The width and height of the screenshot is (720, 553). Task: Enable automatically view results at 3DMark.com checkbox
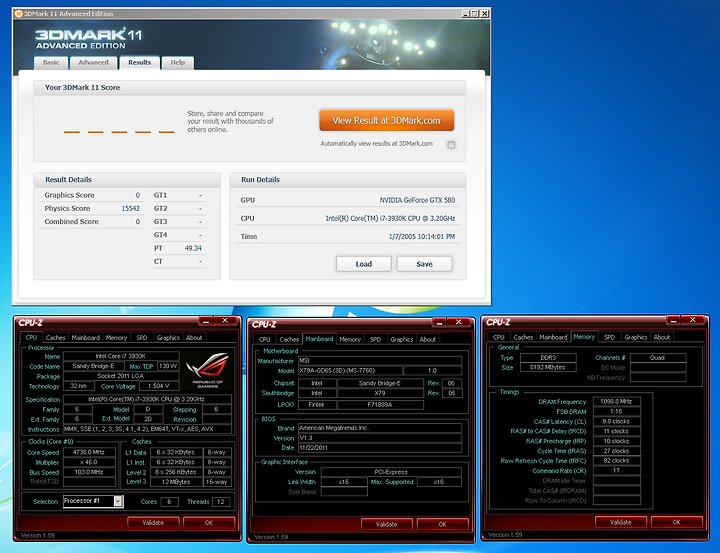tap(451, 145)
